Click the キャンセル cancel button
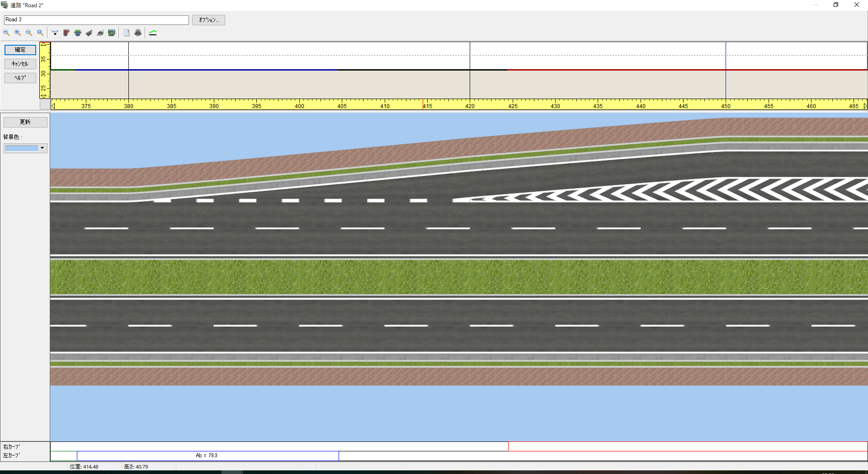The width and height of the screenshot is (868, 474). tap(20, 64)
